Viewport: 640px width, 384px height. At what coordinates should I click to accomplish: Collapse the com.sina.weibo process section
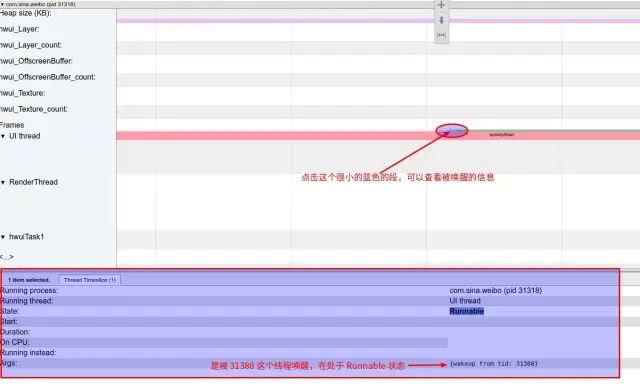tap(2, 4)
